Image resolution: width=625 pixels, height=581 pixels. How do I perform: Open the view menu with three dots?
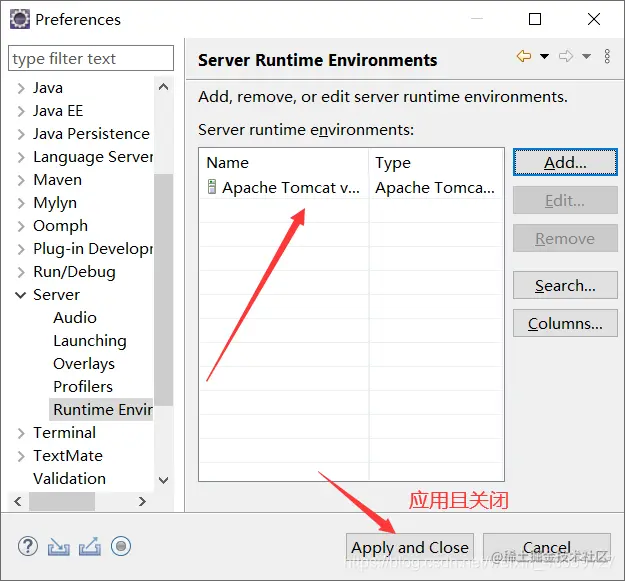pos(607,56)
